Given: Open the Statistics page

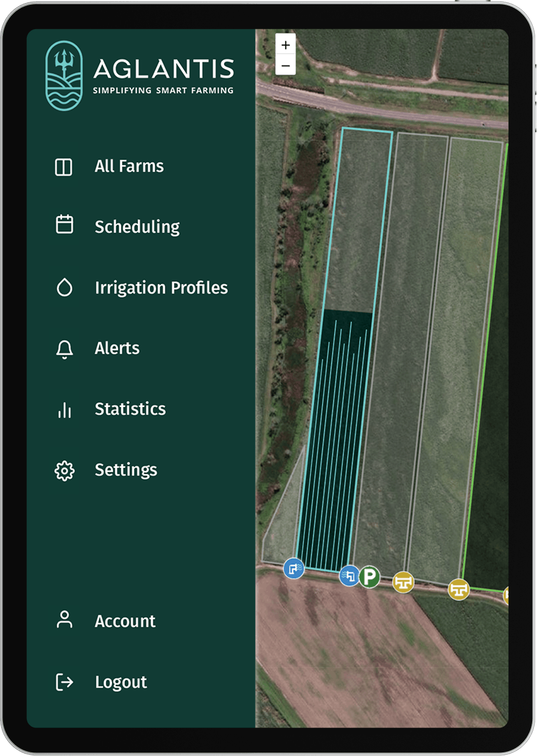Looking at the screenshot, I should click(130, 409).
